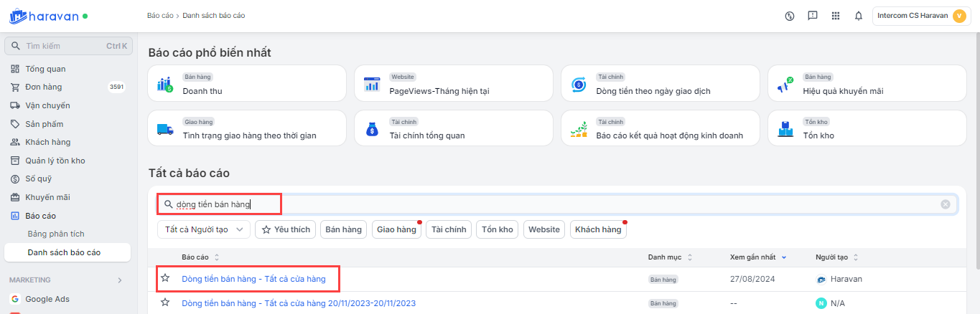Focus the sidebar Tìm kiếm search box

click(x=68, y=46)
